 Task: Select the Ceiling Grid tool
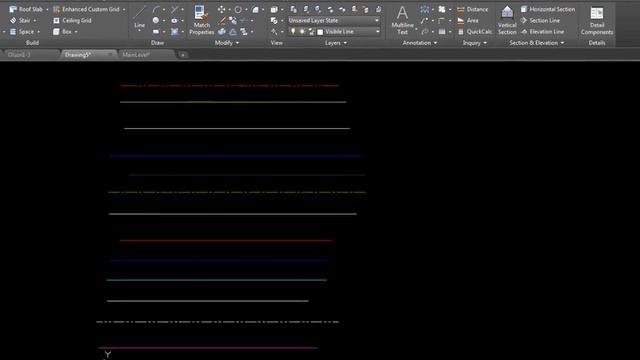click(72, 20)
